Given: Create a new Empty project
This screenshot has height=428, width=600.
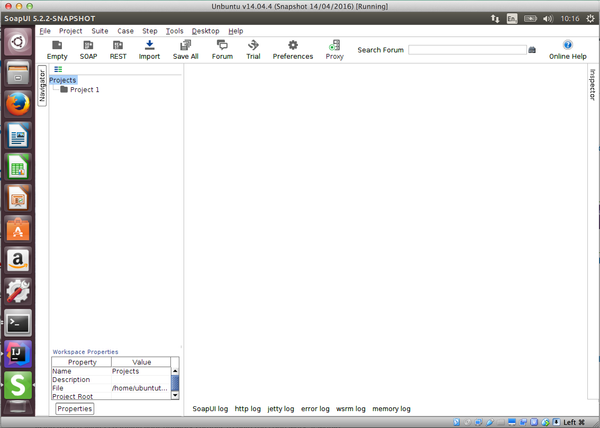Looking at the screenshot, I should 57,49.
